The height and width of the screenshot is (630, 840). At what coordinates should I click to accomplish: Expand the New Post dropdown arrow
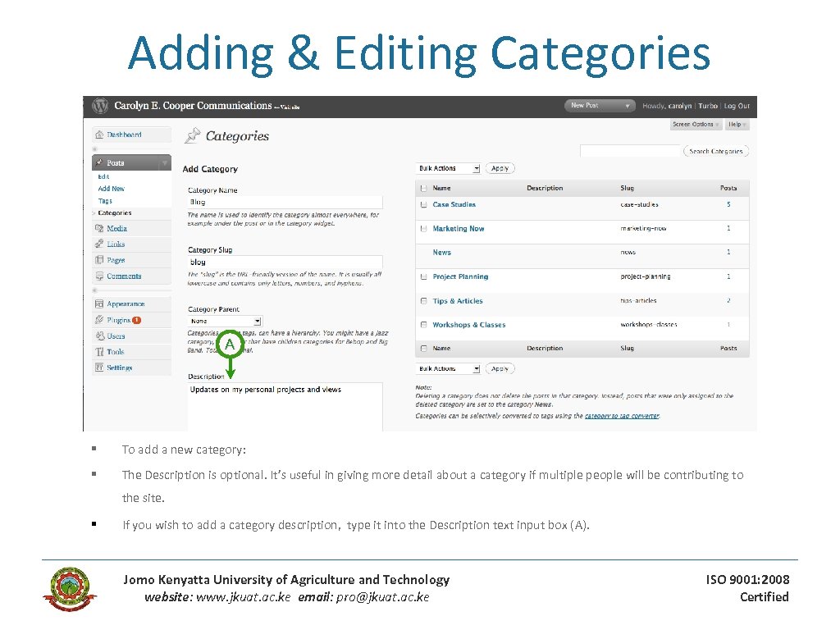point(628,107)
